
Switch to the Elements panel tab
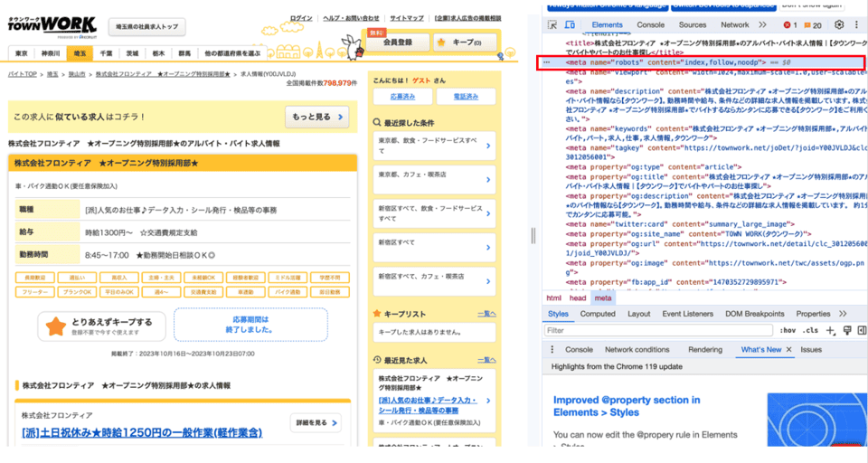click(x=607, y=25)
